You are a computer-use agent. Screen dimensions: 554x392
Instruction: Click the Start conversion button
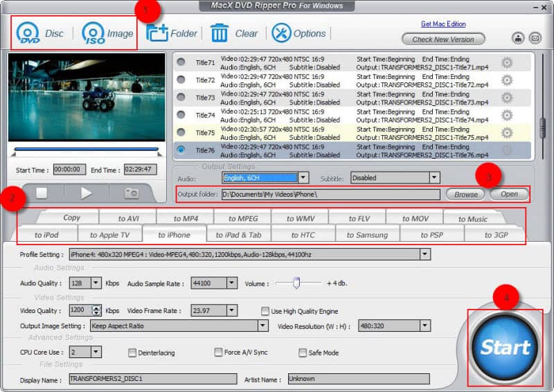click(506, 347)
